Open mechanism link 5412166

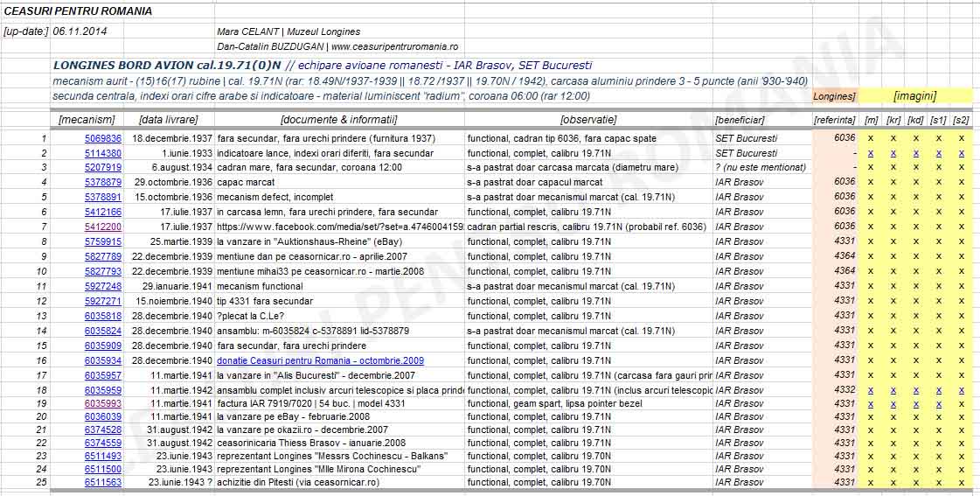[103, 212]
